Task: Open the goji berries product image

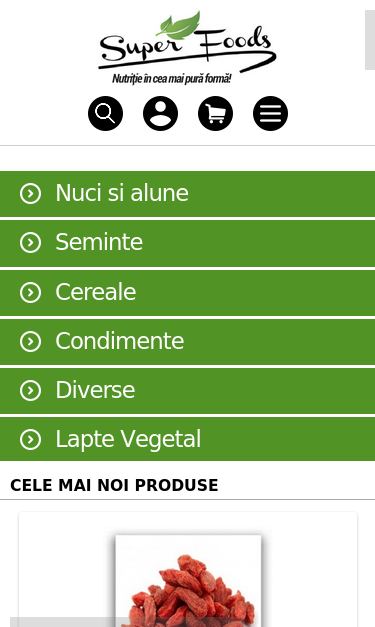Action: pos(188,581)
